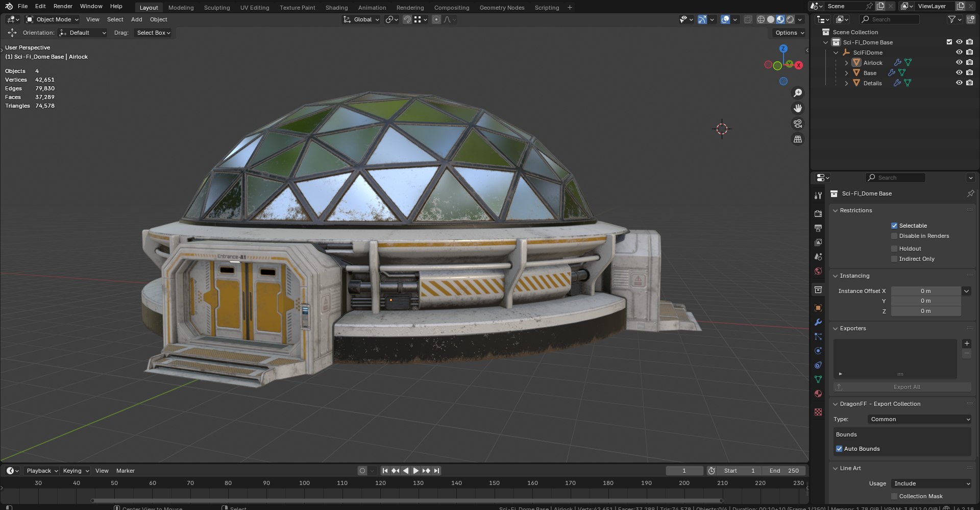This screenshot has width=980, height=510.
Task: Select rendered viewport shading
Action: coord(790,19)
